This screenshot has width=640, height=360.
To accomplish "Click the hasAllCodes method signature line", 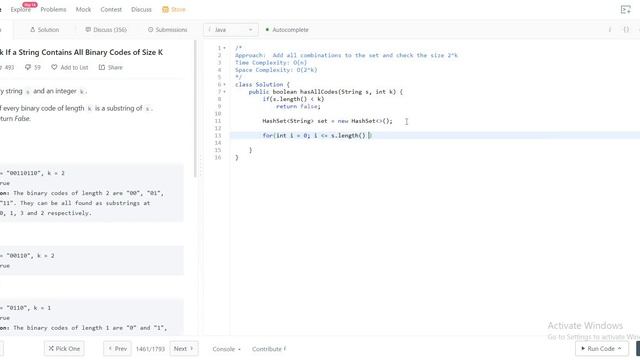I will tap(325, 92).
